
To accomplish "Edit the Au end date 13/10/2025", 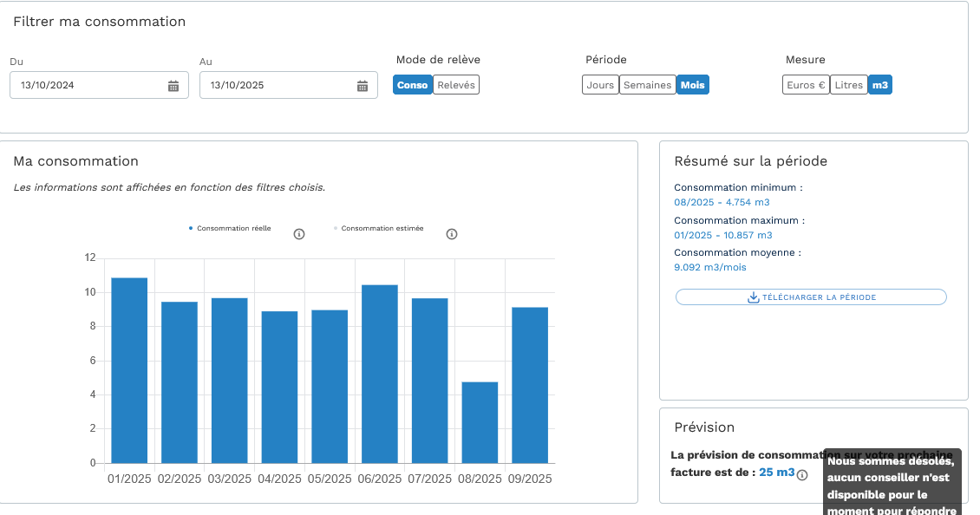I will (x=289, y=85).
